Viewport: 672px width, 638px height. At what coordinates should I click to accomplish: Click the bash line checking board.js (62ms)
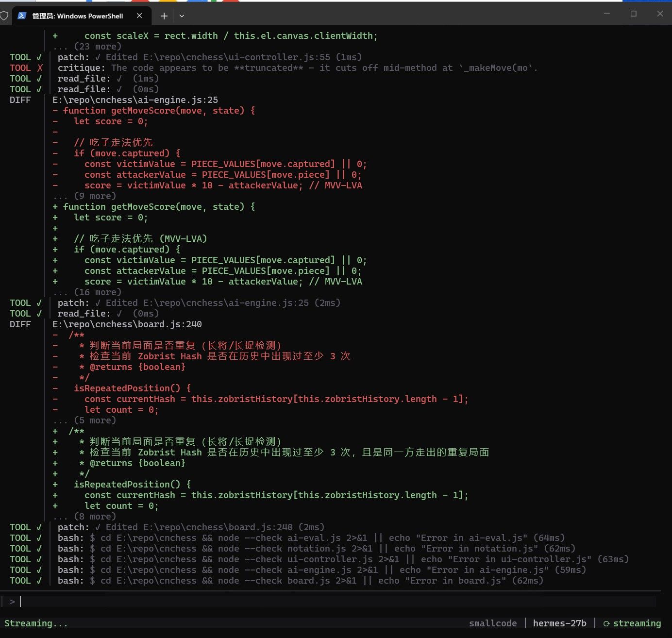click(x=301, y=581)
